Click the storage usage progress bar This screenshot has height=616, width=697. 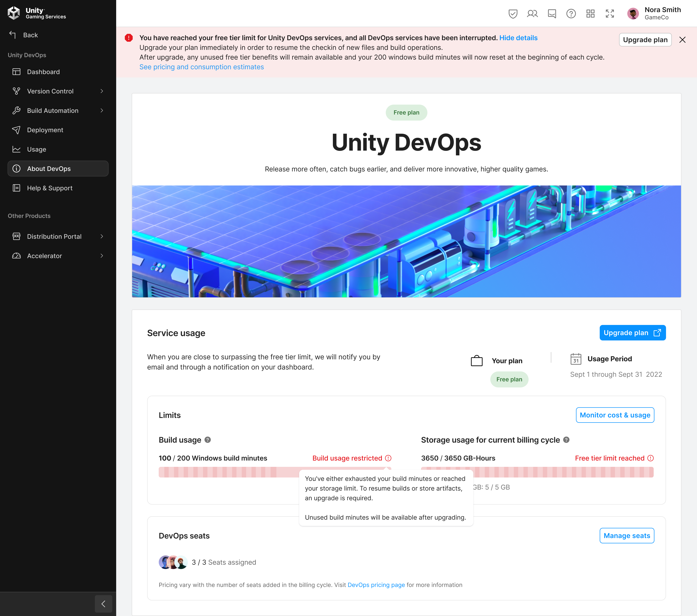point(563,472)
